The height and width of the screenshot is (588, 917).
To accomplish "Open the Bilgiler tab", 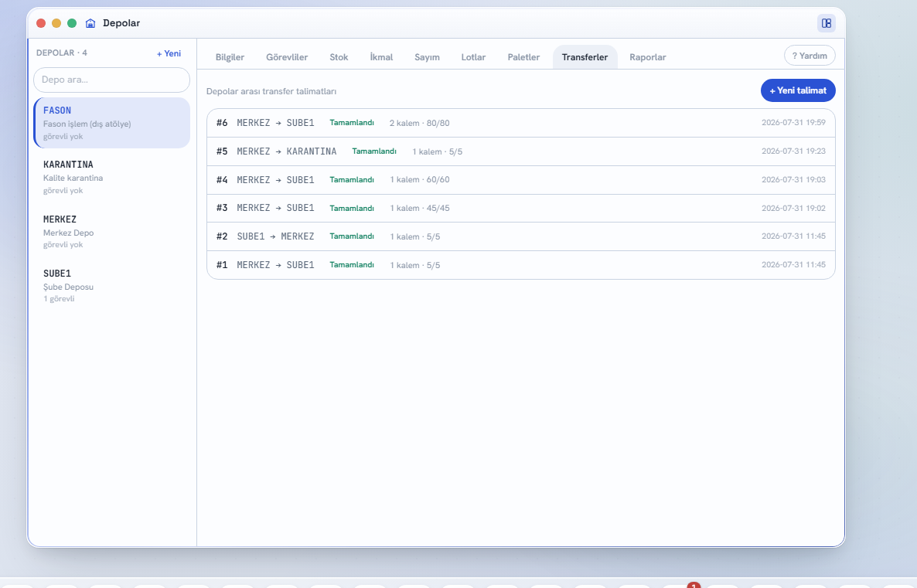I will click(230, 57).
